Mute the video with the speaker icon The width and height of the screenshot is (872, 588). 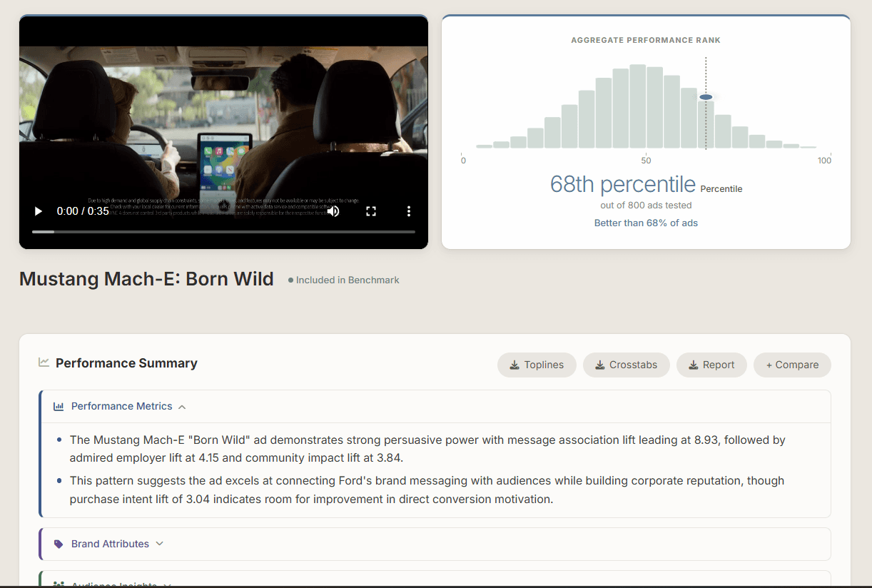coord(333,211)
